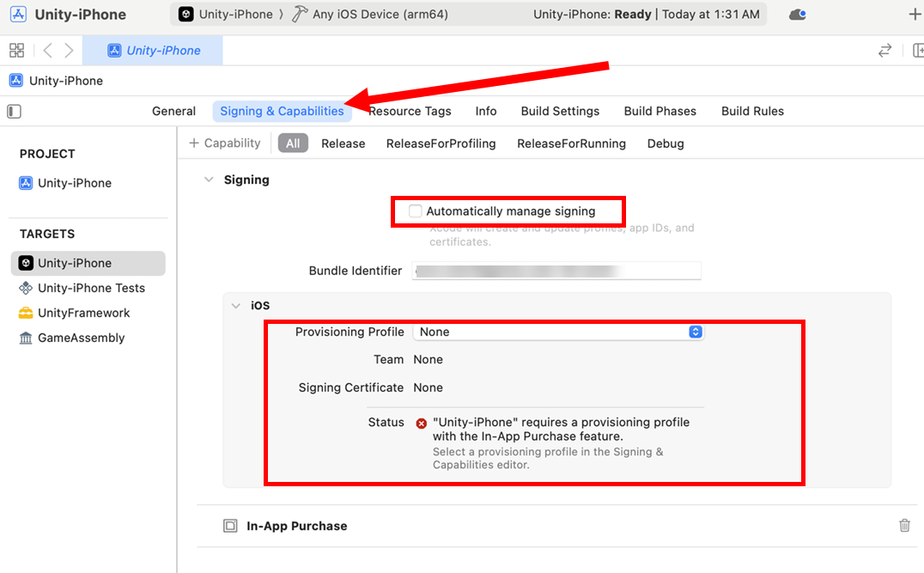
Task: Open the Provisioning Profile dropdown
Action: [557, 332]
